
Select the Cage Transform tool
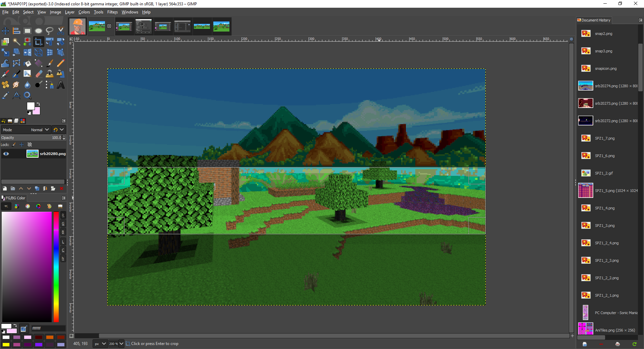(16, 63)
